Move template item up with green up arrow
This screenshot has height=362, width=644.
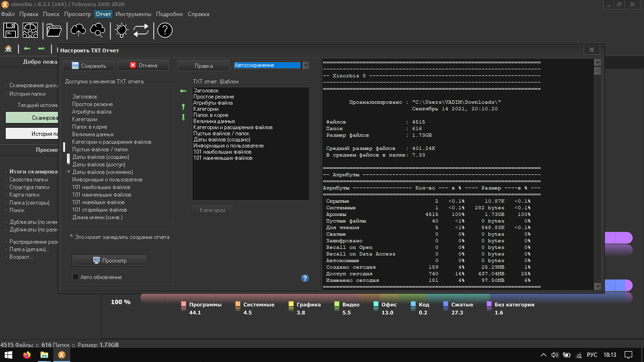point(183,107)
